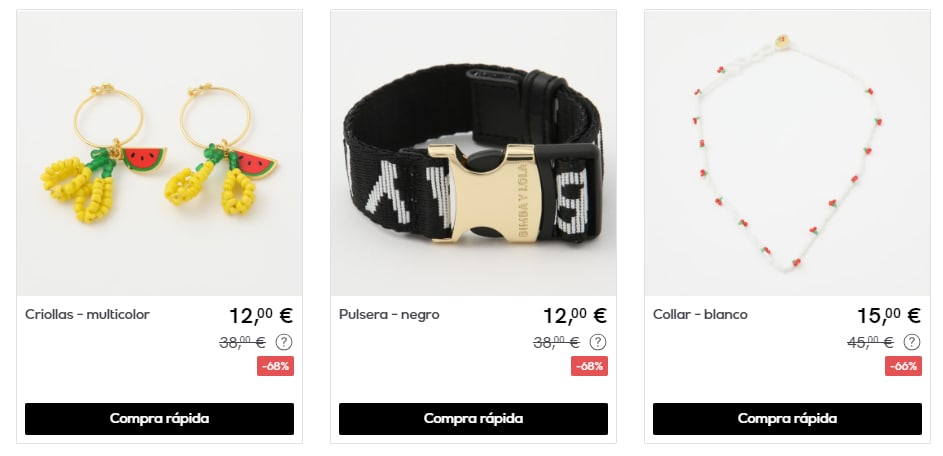Click Compra rápida for Criollas multicolor
The image size is (943, 456).
[159, 419]
